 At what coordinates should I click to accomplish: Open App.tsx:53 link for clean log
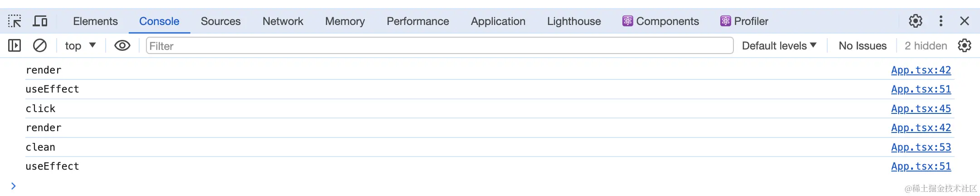point(921,147)
